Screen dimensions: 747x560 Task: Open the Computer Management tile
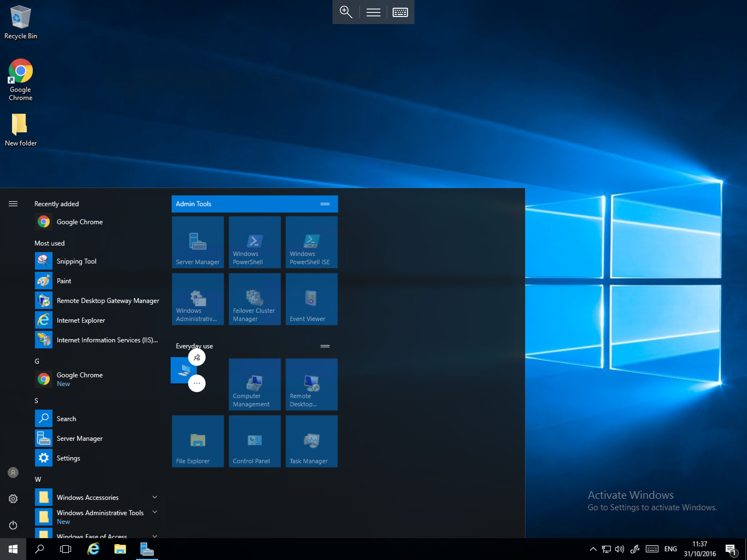click(x=255, y=384)
